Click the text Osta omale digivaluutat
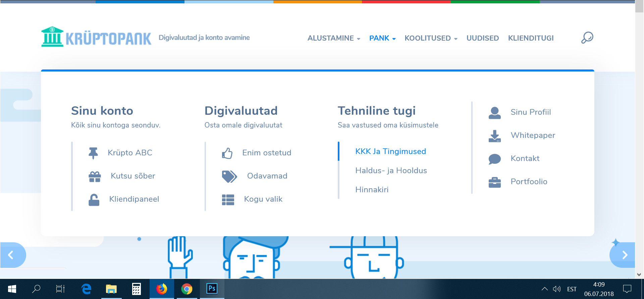This screenshot has width=644, height=299. [x=243, y=125]
